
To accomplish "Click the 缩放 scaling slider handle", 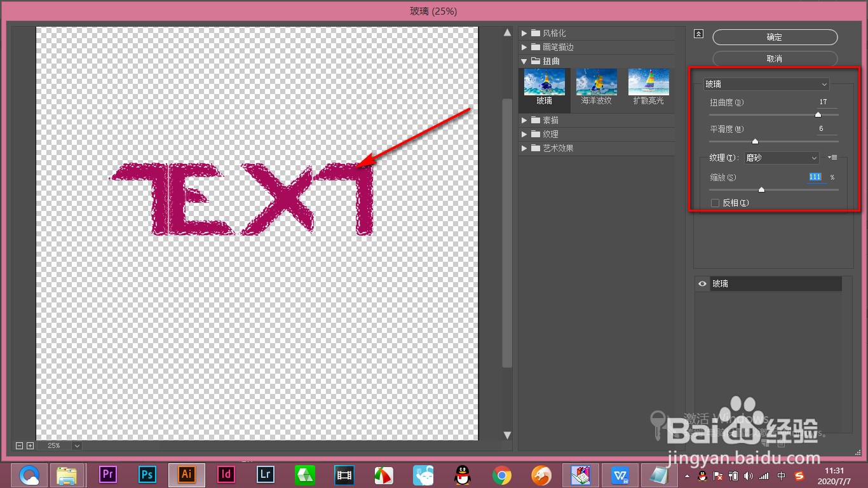I will pos(761,189).
